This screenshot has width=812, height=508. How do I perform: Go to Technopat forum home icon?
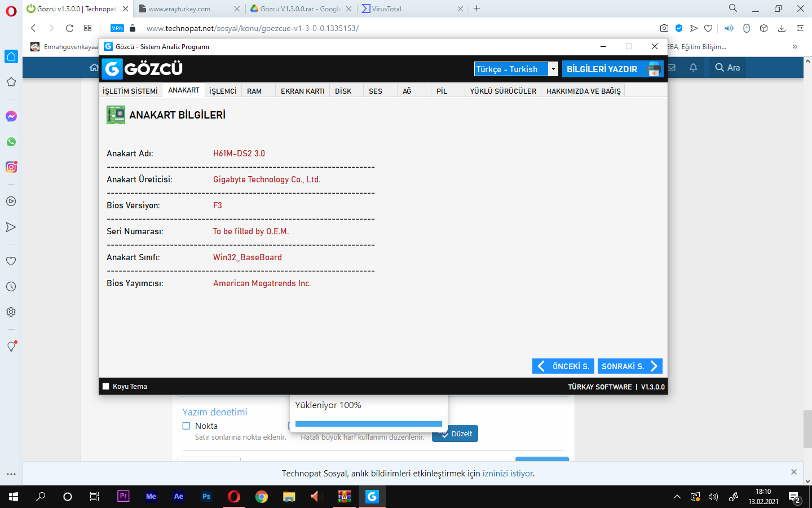[x=94, y=68]
